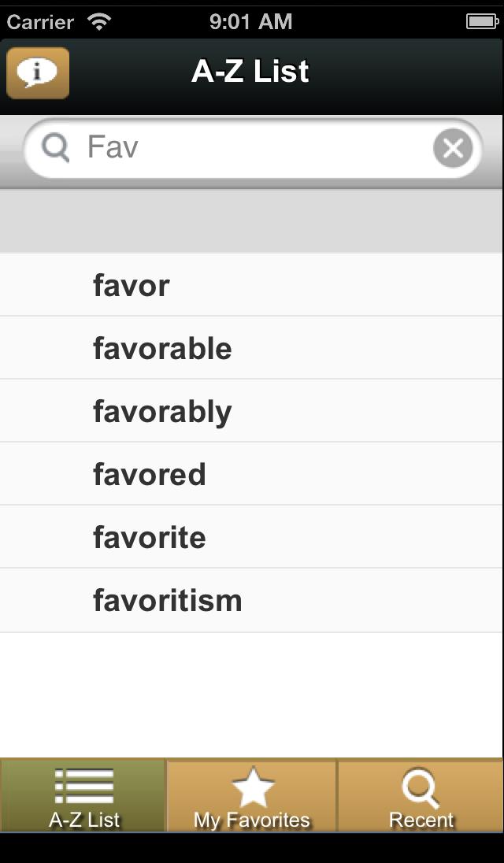Clear the search text with X button
The image size is (504, 863).
coord(453,148)
